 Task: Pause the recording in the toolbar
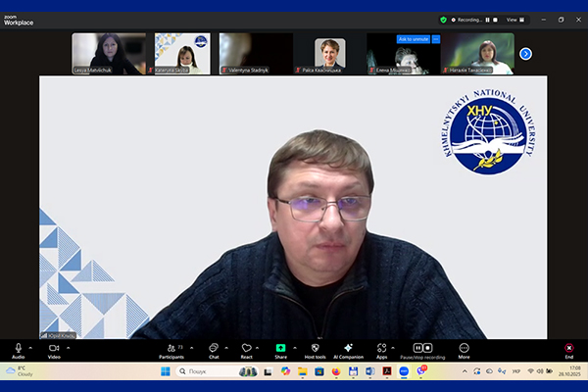417,348
